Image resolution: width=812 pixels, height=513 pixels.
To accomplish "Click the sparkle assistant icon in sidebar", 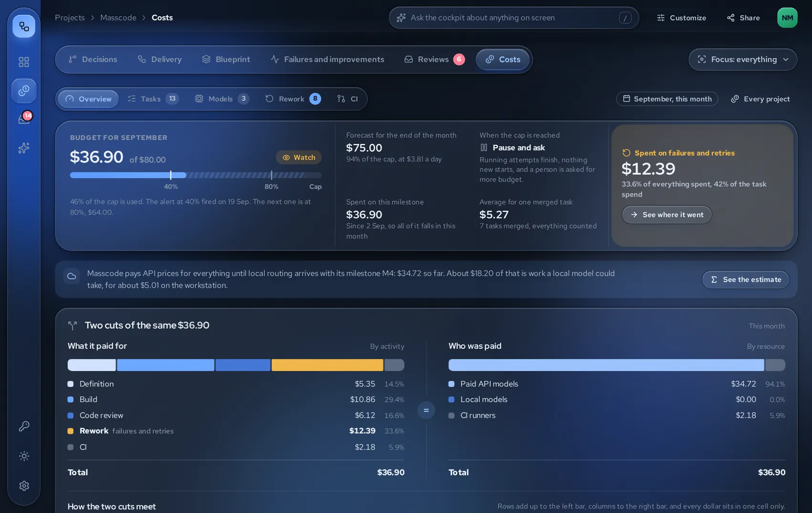I will click(24, 148).
